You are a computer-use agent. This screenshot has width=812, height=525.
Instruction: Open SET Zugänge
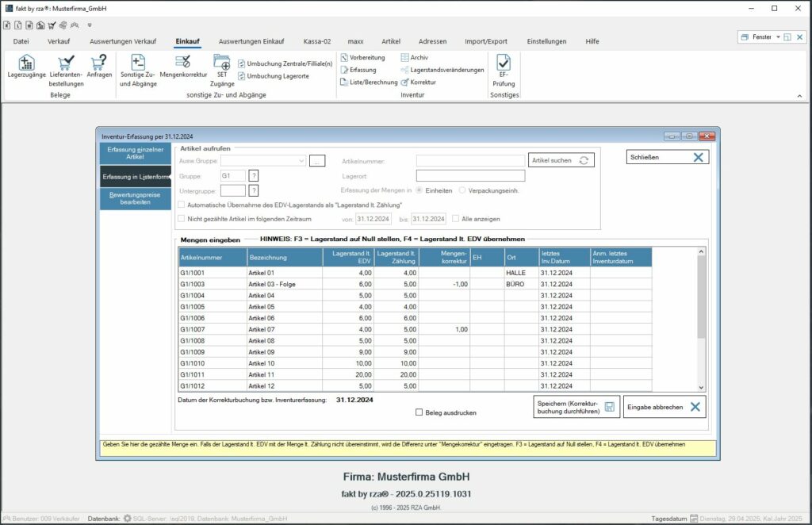(x=223, y=71)
